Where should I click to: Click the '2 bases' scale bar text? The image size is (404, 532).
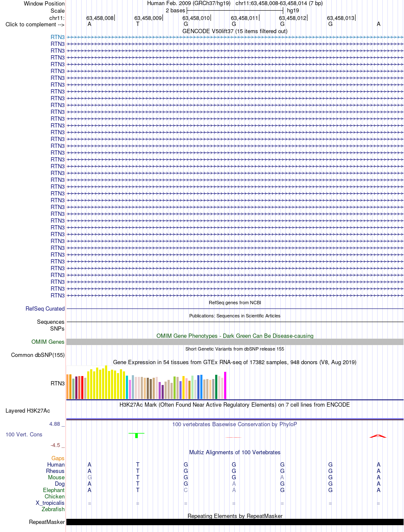[x=175, y=10]
